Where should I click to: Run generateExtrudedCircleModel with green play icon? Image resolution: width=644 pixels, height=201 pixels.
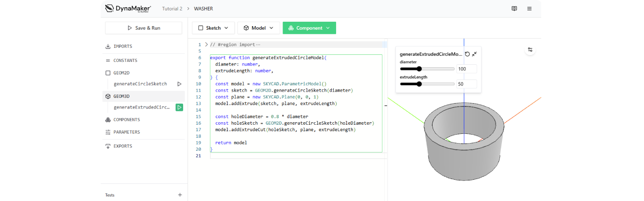tap(180, 107)
